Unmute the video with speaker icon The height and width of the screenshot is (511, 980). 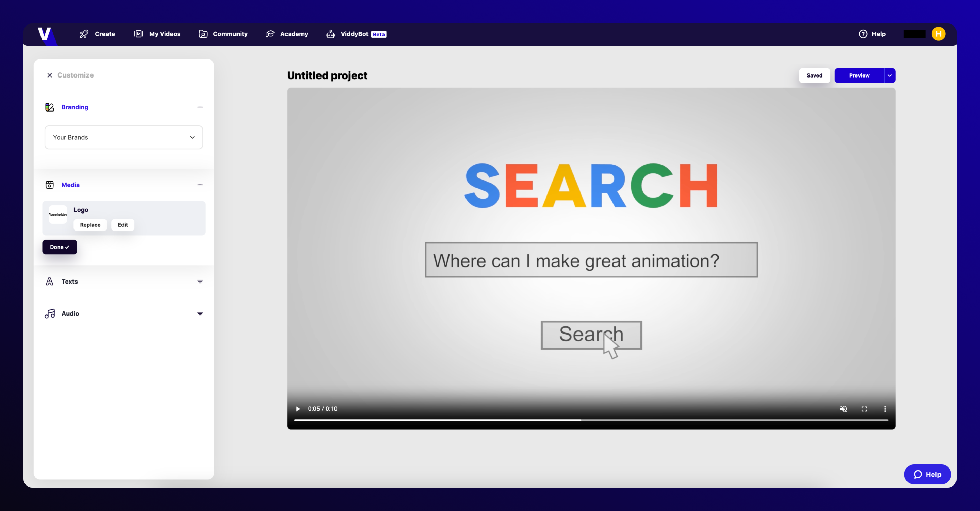(x=844, y=409)
